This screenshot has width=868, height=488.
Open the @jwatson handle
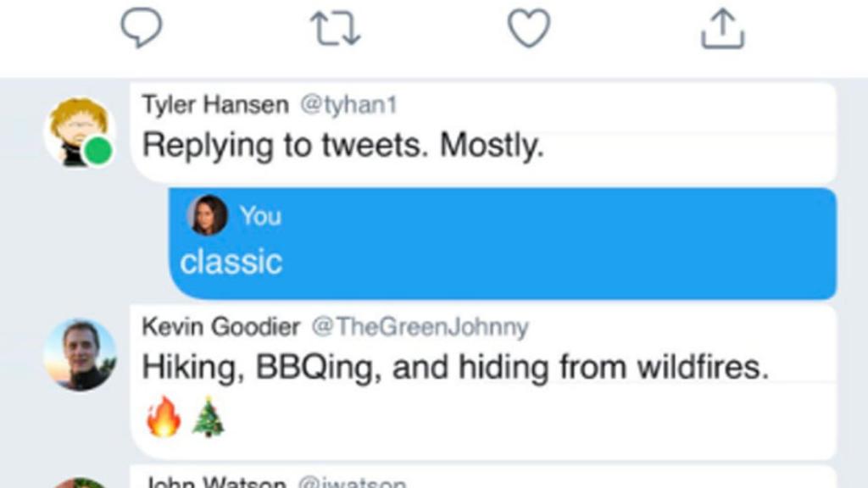[x=351, y=483]
